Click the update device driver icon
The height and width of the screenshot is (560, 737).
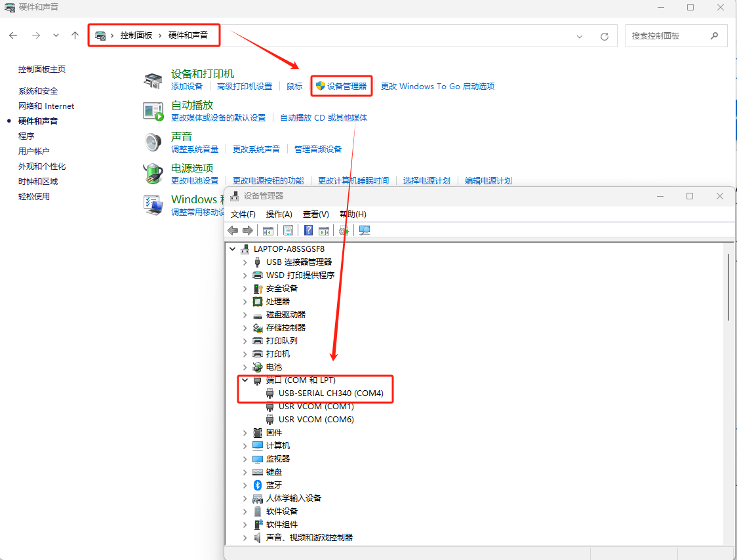click(344, 230)
